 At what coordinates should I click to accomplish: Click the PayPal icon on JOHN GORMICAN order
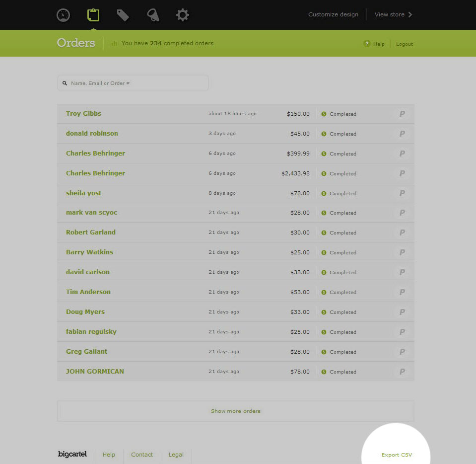click(402, 371)
